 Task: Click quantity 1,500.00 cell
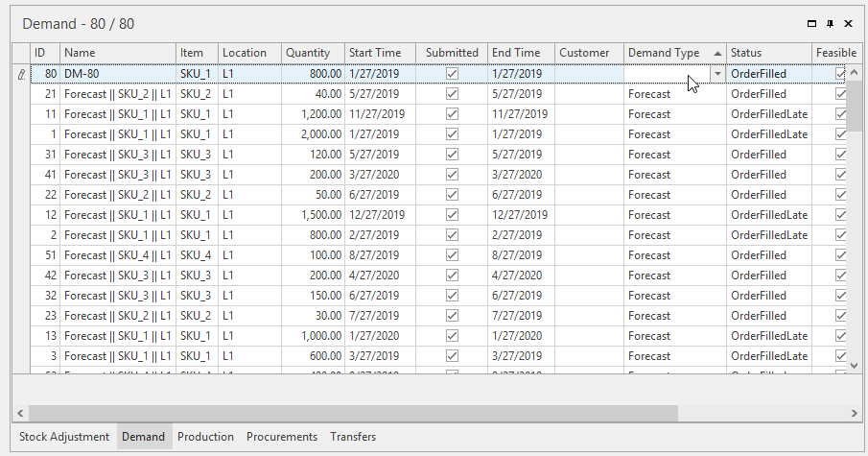[313, 215]
